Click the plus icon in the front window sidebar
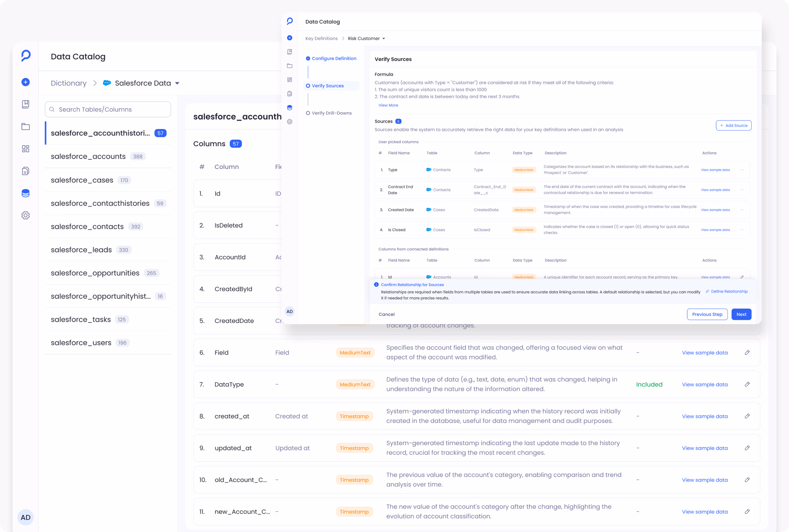Viewport: 789px width, 532px height. click(290, 38)
